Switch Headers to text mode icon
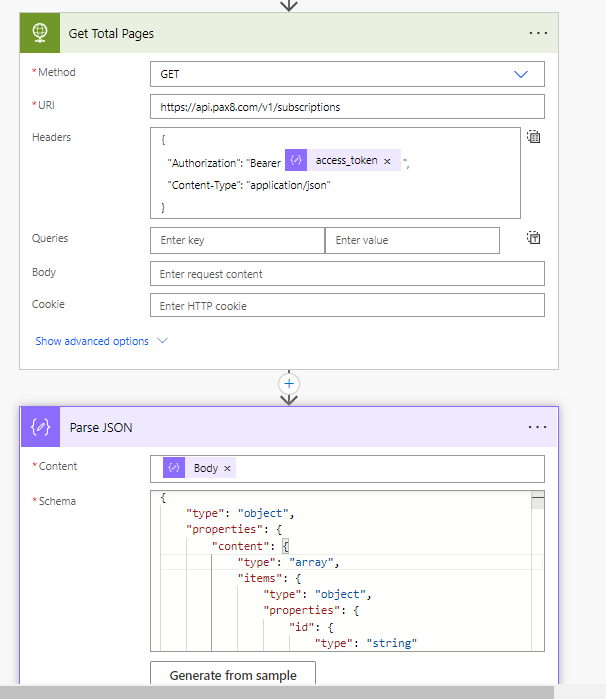 click(x=534, y=137)
